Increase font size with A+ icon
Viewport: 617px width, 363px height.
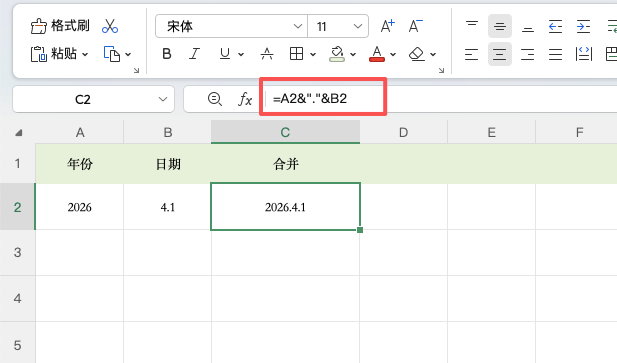(x=388, y=26)
